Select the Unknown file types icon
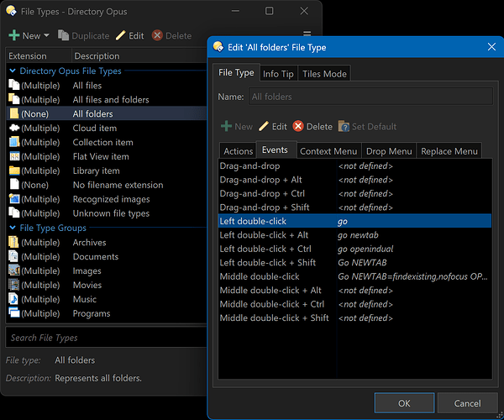Screen dimensions: 504x420 pyautogui.click(x=13, y=213)
